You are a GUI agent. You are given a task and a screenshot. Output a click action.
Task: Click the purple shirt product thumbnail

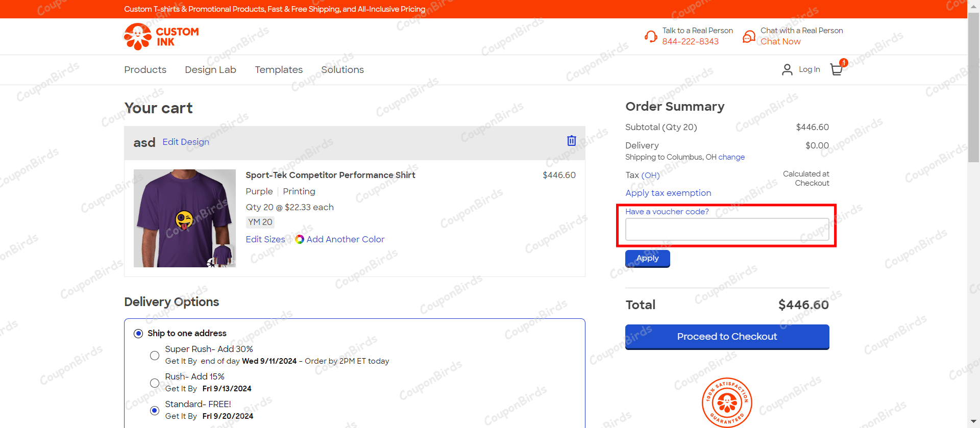[185, 218]
